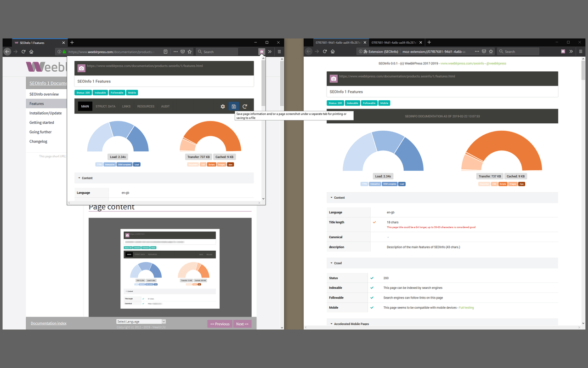Collapse the Crawl section in the right page

tap(442, 263)
